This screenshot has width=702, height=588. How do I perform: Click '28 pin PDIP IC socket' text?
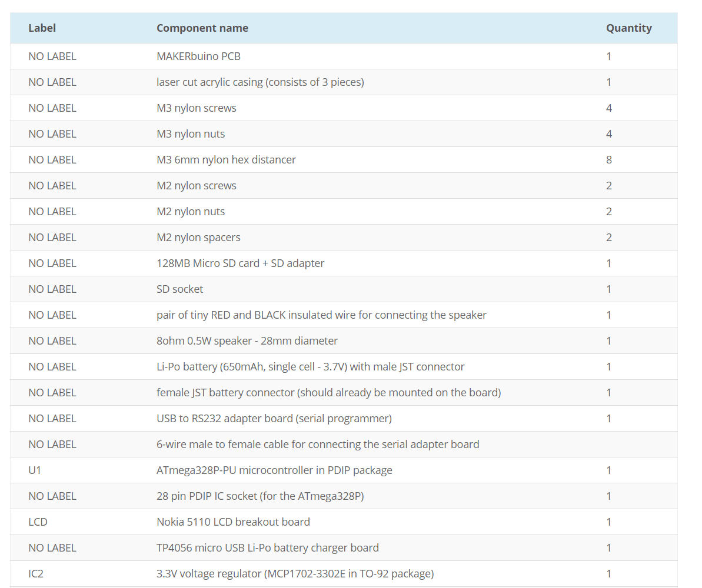coord(260,496)
